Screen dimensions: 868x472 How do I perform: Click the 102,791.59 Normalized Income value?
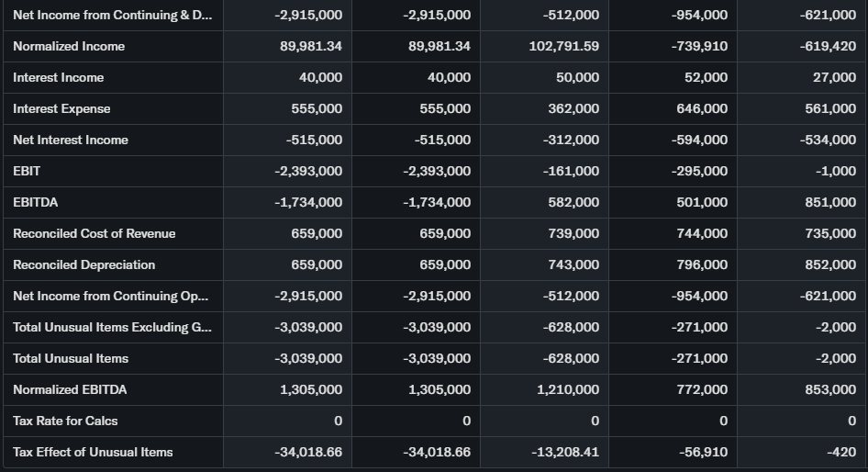tap(564, 46)
